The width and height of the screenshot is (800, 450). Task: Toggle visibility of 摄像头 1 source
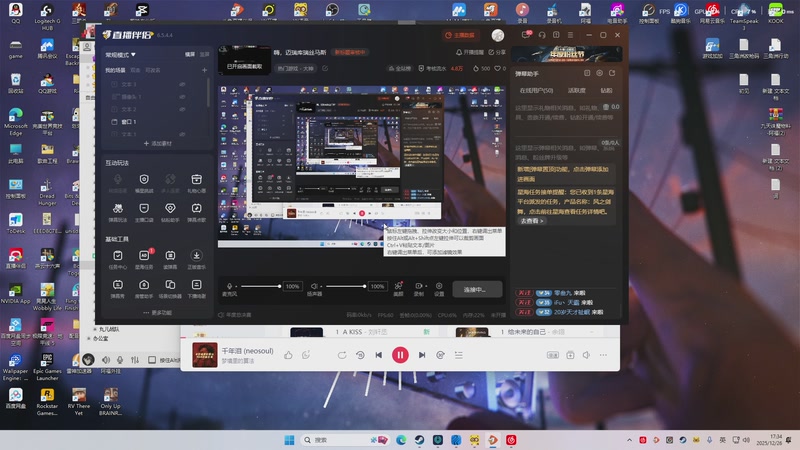pos(182,96)
